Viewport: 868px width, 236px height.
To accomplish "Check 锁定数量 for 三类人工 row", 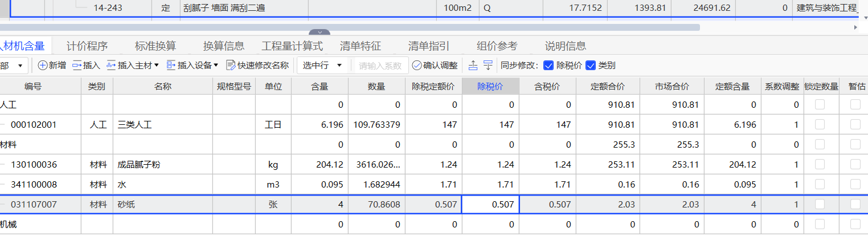I will pyautogui.click(x=820, y=124).
